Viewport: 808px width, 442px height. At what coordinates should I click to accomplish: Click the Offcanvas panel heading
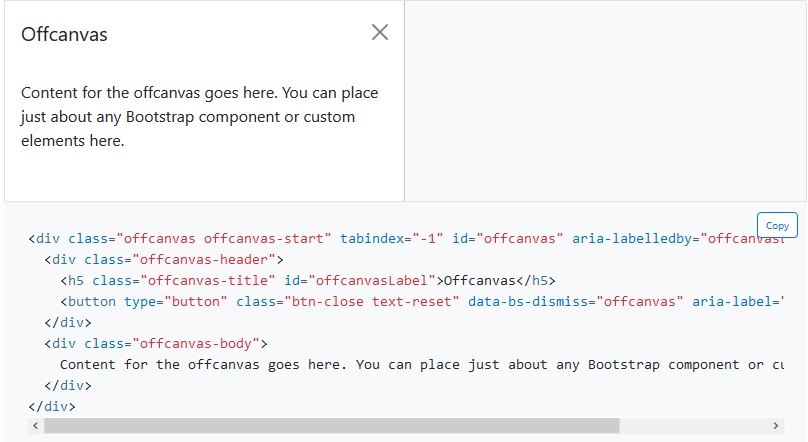(x=64, y=34)
